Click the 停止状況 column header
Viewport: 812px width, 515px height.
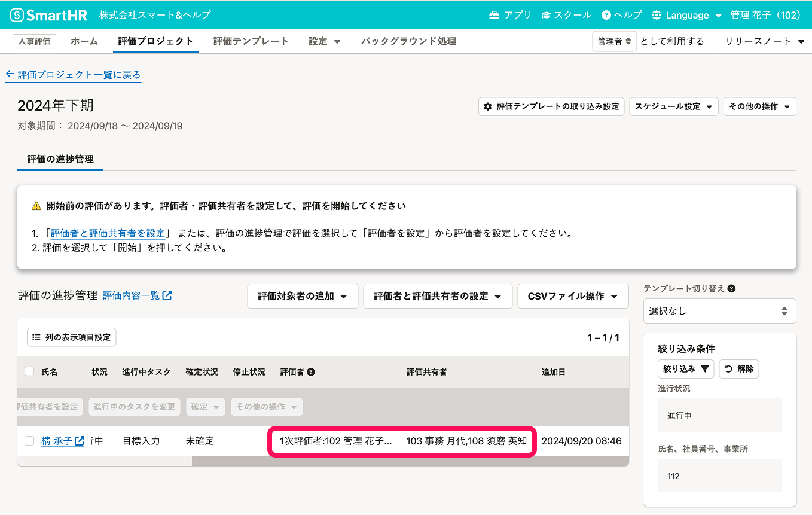coord(249,372)
